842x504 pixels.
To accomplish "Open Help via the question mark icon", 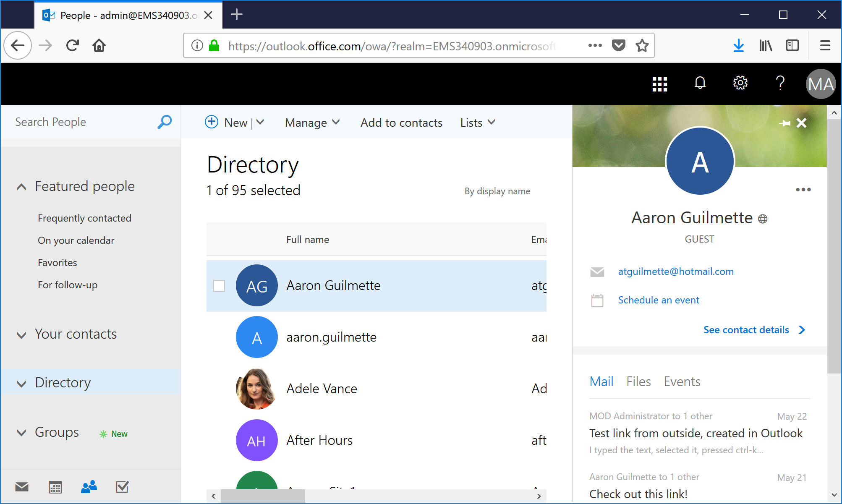I will coord(780,83).
